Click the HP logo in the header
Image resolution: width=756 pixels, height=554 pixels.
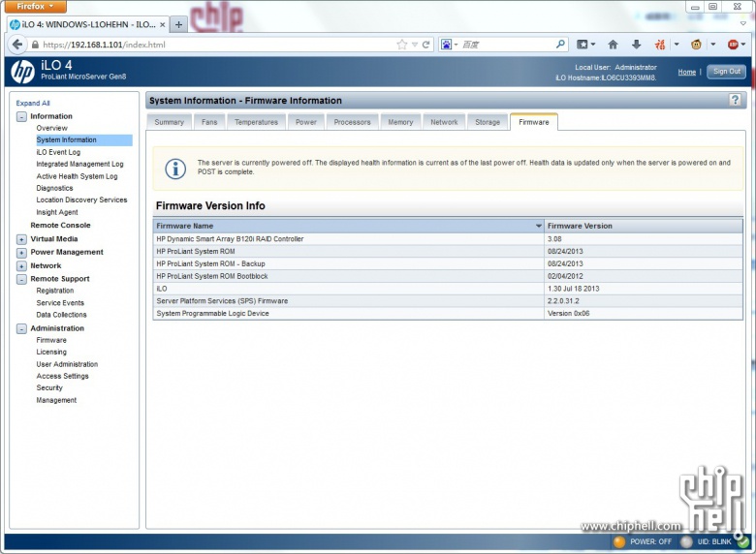22,72
